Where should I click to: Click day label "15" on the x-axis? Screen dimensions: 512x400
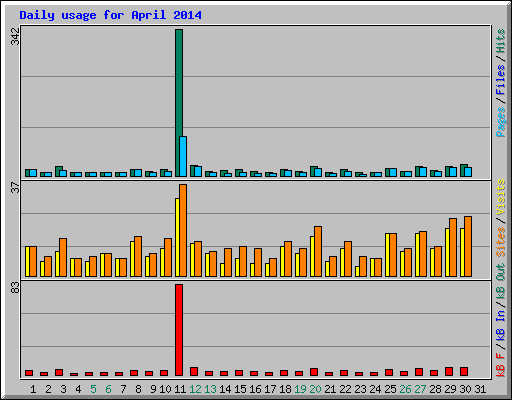[x=240, y=389]
